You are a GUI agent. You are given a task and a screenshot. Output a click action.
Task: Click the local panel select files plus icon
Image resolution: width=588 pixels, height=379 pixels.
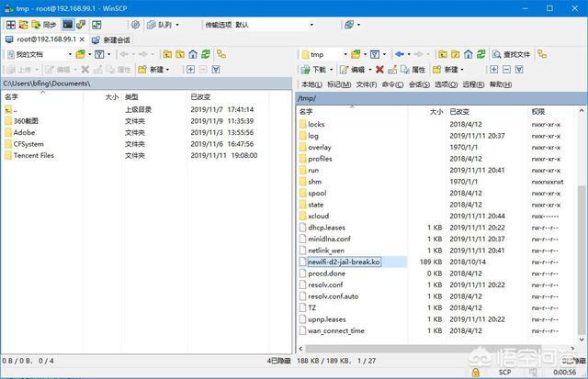[x=190, y=70]
